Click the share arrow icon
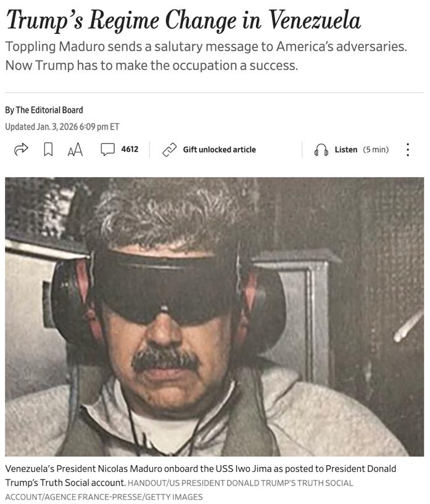Viewport: 430px width, 504px height. coord(21,149)
